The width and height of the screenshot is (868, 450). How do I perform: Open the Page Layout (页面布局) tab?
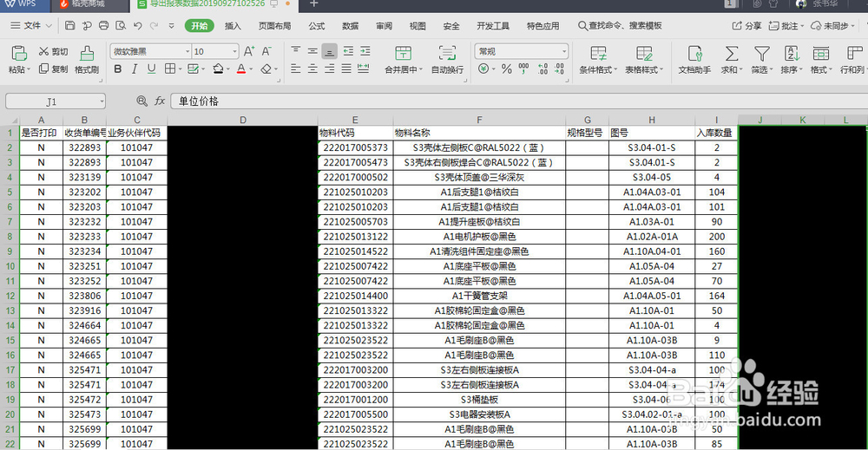[x=274, y=26]
